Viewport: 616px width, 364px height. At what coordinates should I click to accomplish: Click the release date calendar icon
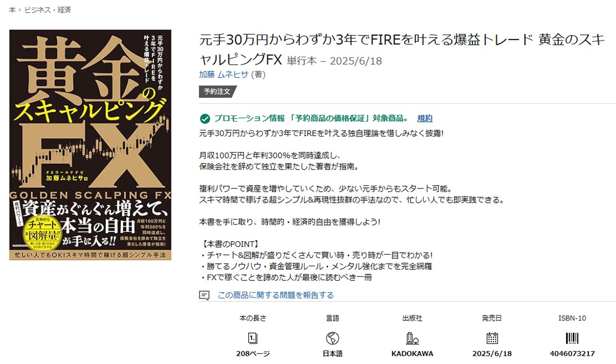tap(492, 338)
